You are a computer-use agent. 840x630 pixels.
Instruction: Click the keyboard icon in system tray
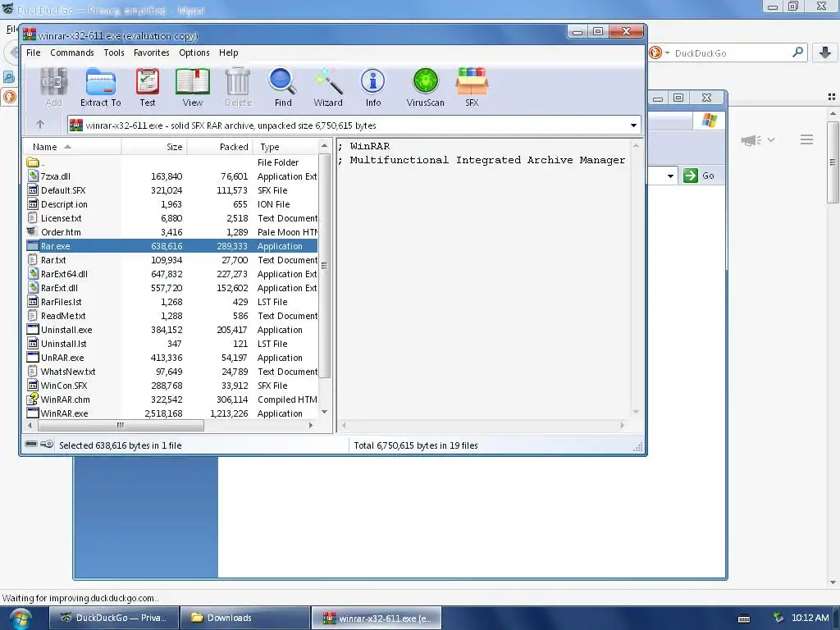point(744,619)
